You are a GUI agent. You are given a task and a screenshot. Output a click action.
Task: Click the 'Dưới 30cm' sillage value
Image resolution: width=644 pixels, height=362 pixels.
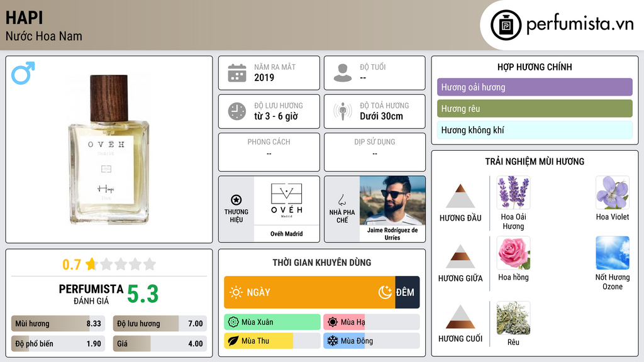382,116
